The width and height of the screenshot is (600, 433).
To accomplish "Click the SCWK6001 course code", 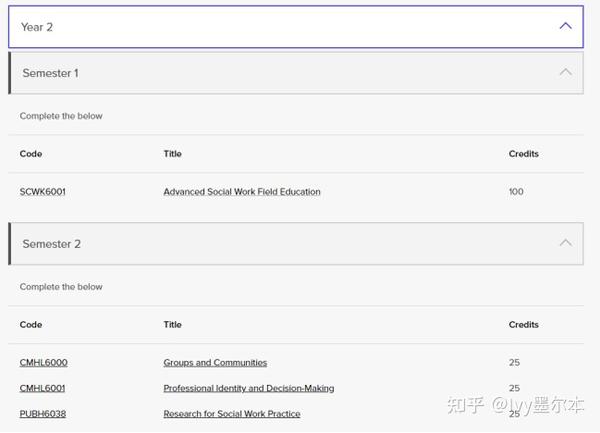I will (42, 192).
